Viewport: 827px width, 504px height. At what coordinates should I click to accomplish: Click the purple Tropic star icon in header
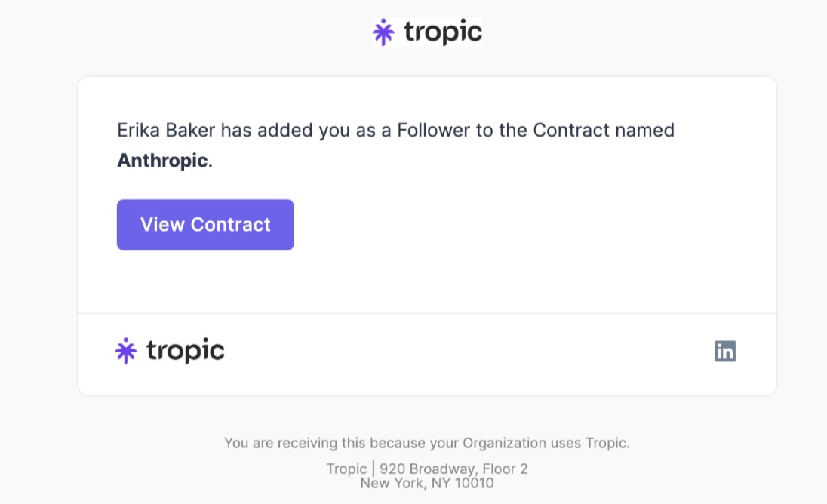[x=383, y=32]
